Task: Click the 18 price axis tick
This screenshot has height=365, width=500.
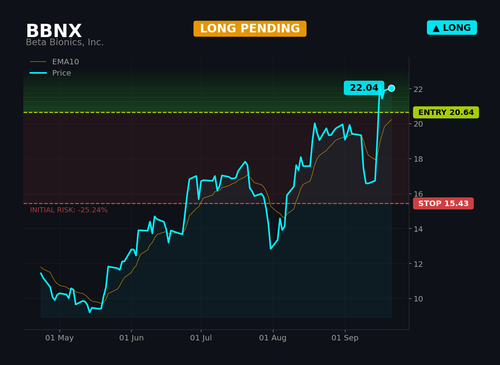Action: (418, 159)
